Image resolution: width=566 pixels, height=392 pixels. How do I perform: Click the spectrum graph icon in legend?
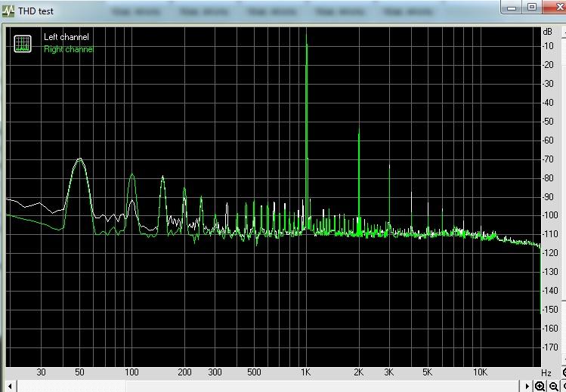pyautogui.click(x=23, y=44)
